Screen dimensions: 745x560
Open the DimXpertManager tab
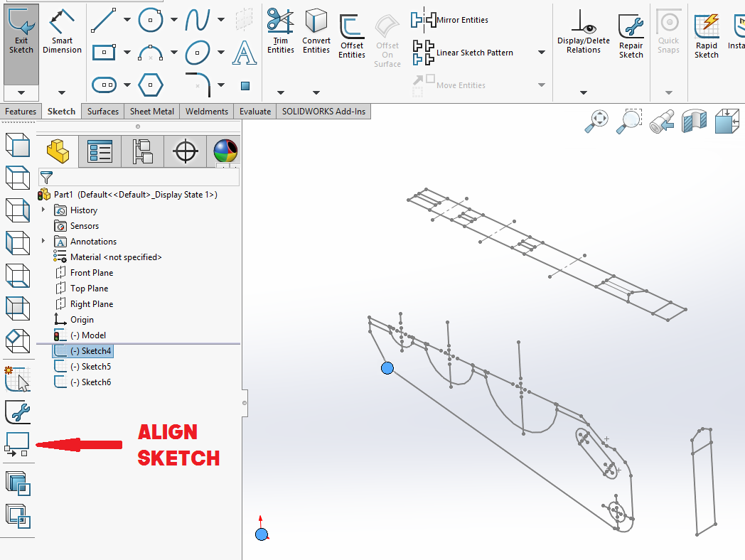186,151
